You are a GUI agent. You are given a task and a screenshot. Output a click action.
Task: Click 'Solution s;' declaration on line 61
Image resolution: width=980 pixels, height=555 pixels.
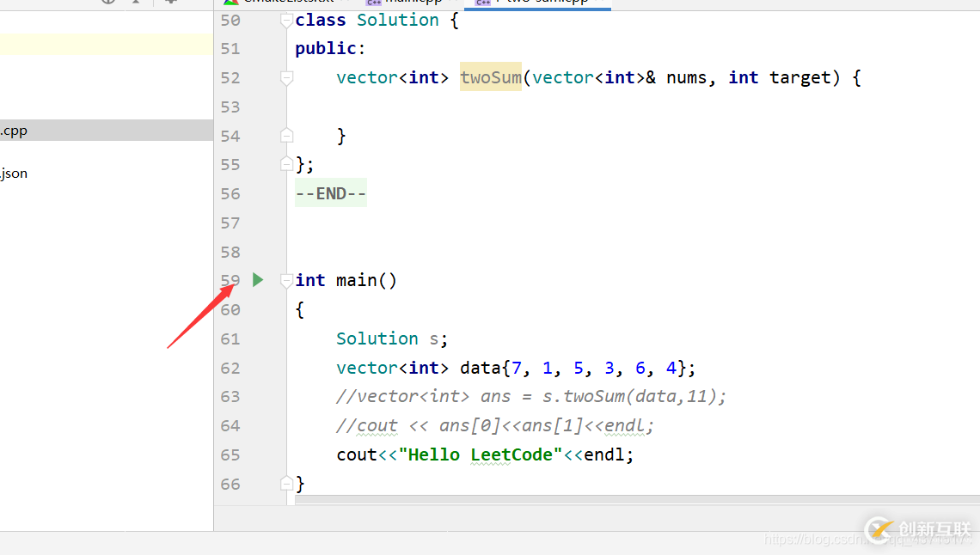point(392,338)
